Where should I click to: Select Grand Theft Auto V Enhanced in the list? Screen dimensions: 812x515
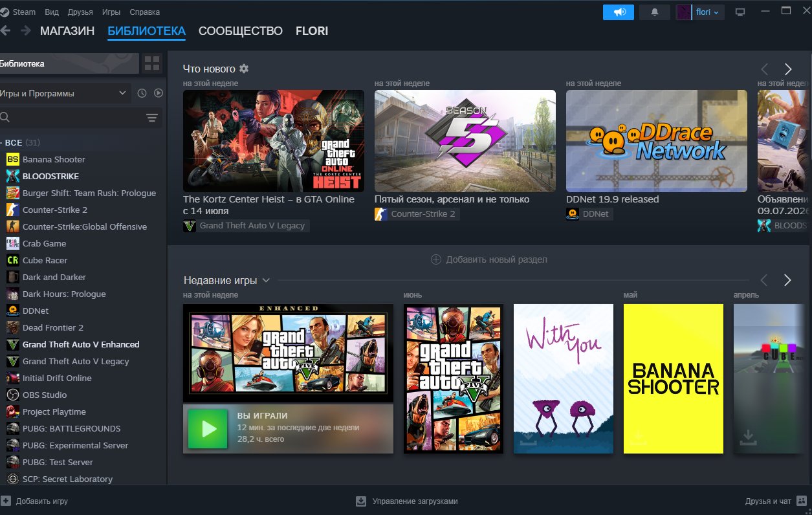pyautogui.click(x=83, y=344)
